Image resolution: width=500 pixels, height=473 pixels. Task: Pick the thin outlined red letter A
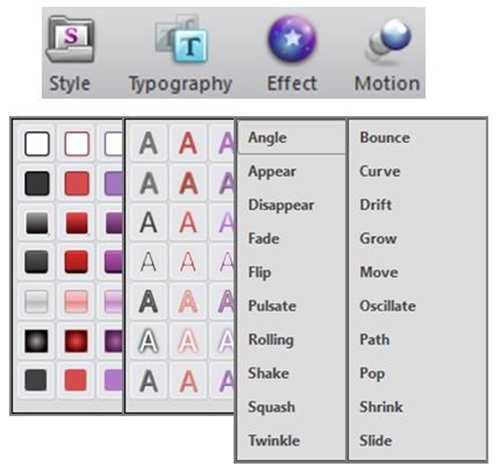click(188, 262)
